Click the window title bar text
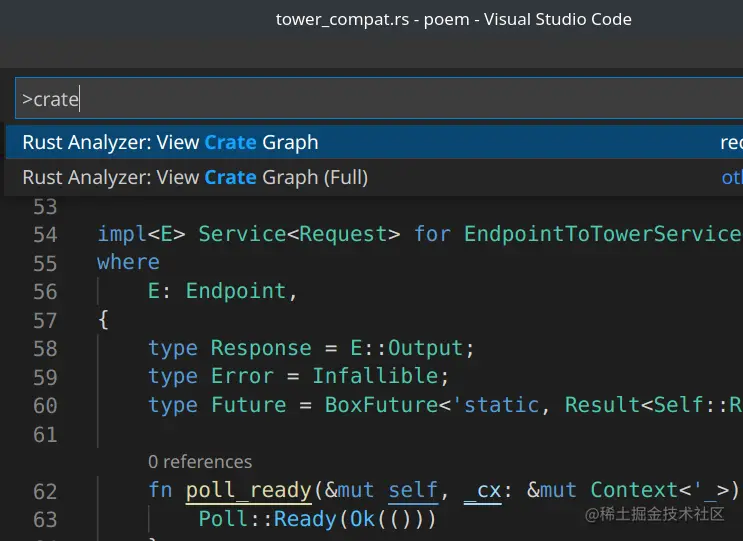This screenshot has width=743, height=541. click(x=453, y=19)
